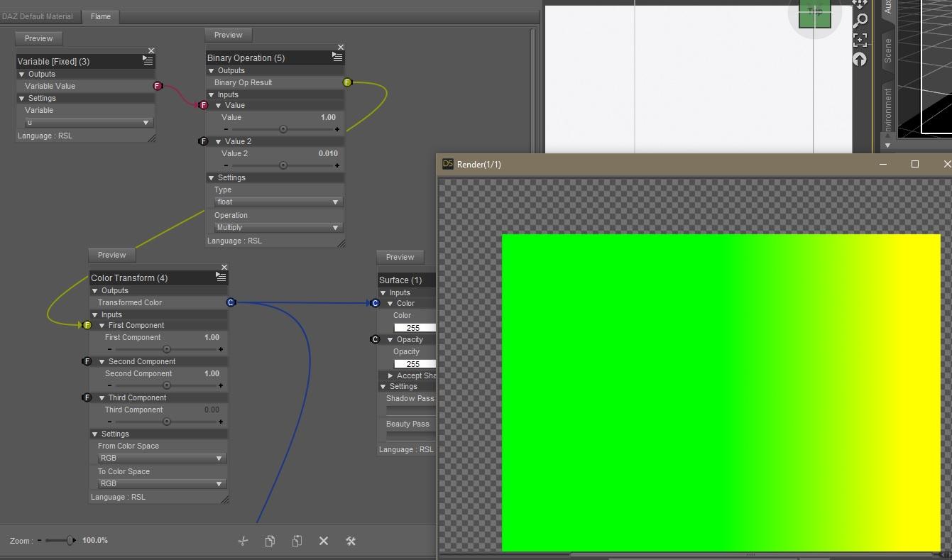Click the Third Component input port

pos(87,397)
